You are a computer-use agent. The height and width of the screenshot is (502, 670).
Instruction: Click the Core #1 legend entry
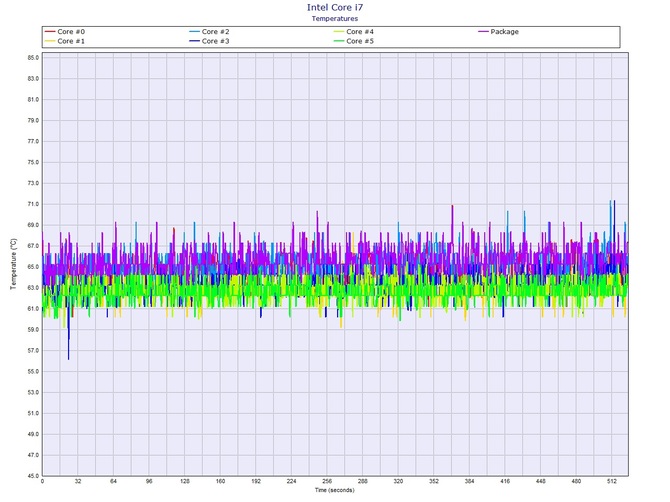(x=65, y=41)
